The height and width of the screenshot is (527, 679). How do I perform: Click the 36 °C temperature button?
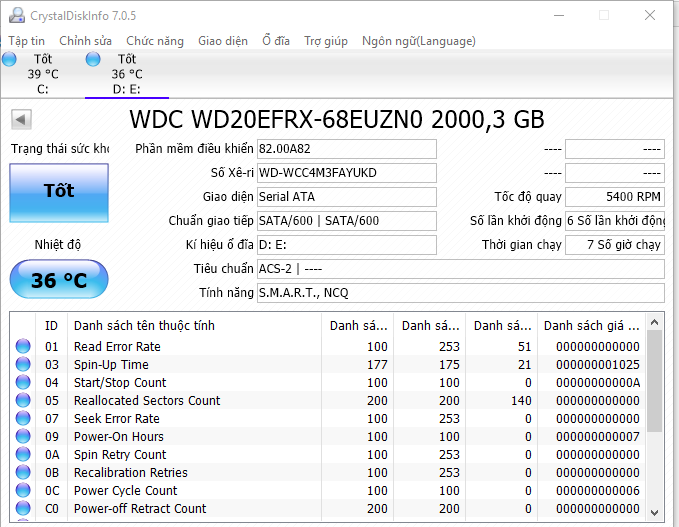(59, 279)
